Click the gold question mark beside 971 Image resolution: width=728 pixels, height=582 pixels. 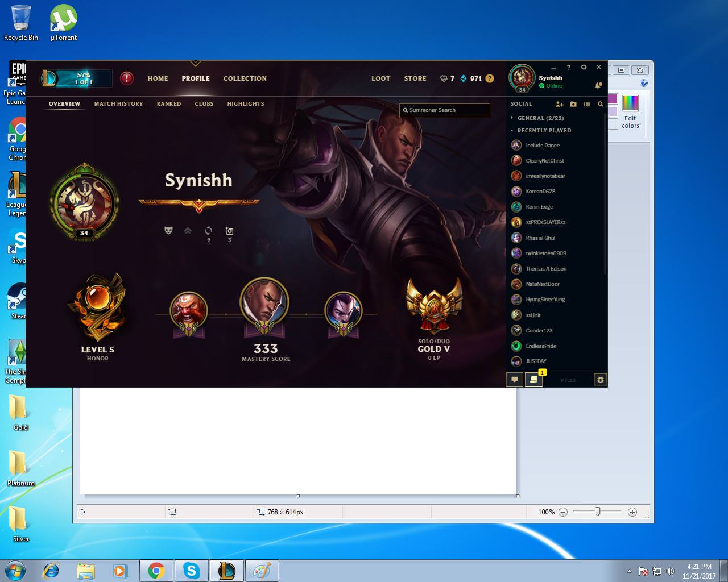pyautogui.click(x=490, y=78)
